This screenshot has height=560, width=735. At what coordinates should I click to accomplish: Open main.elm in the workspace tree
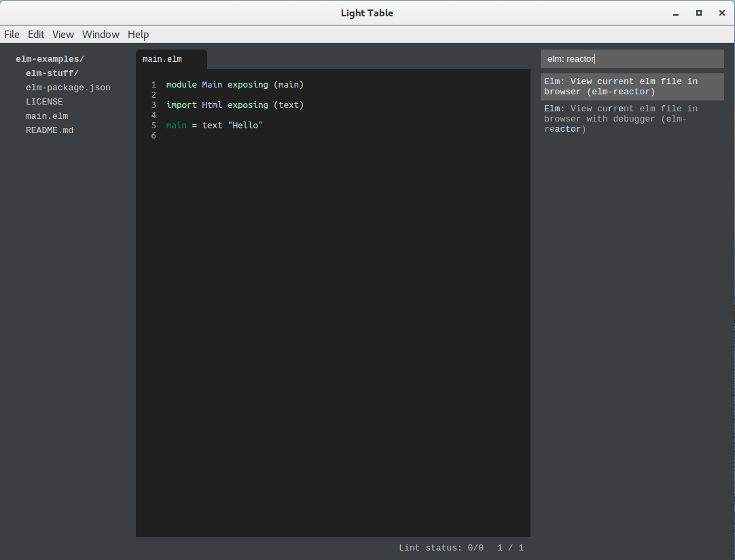47,116
